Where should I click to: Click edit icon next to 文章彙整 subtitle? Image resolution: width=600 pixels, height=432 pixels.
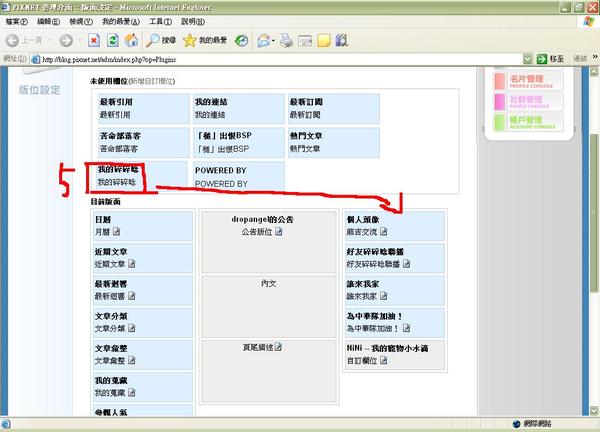[132, 360]
